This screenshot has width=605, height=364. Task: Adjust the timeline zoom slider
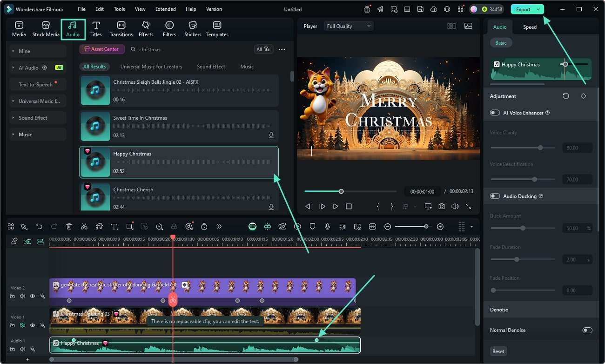click(426, 227)
